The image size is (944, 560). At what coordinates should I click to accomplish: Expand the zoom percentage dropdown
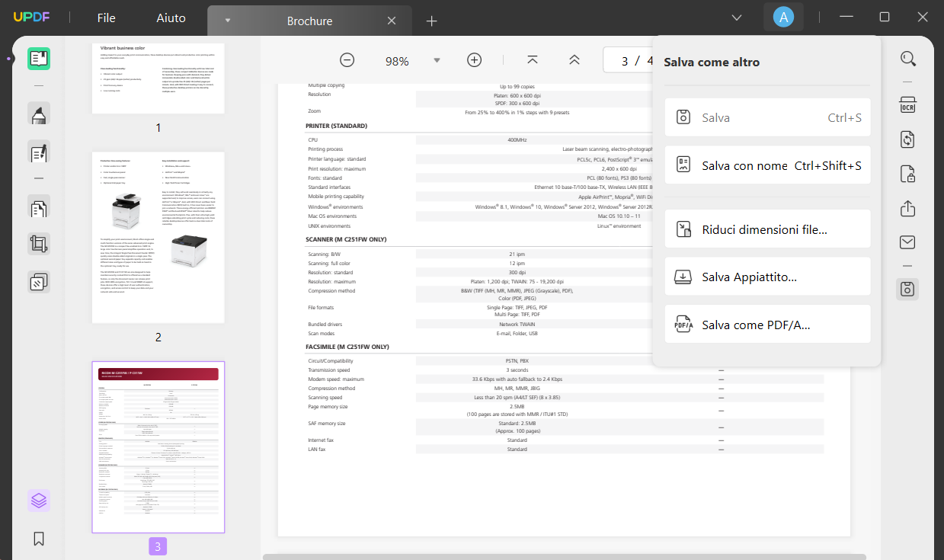[437, 60]
